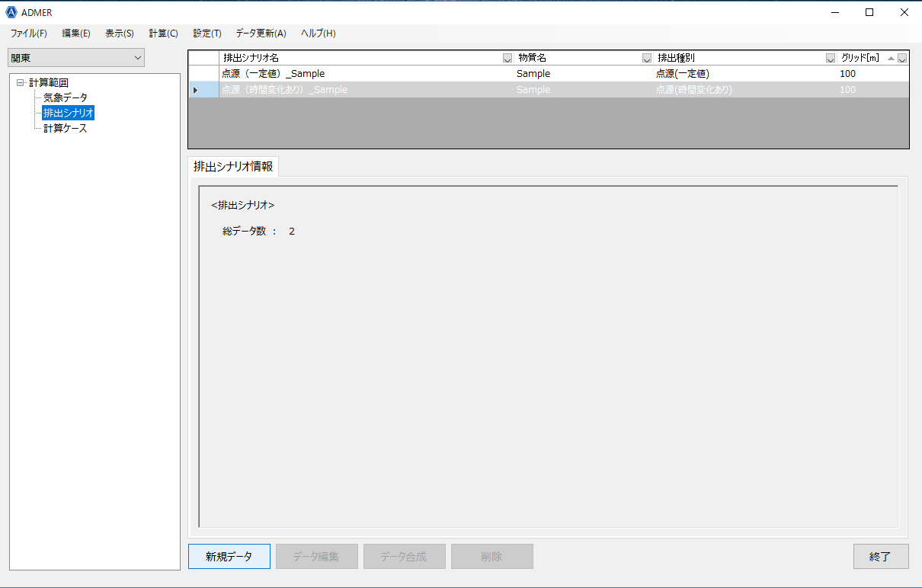
Task: Select 排出シナリオ in the tree
Action: (69, 113)
